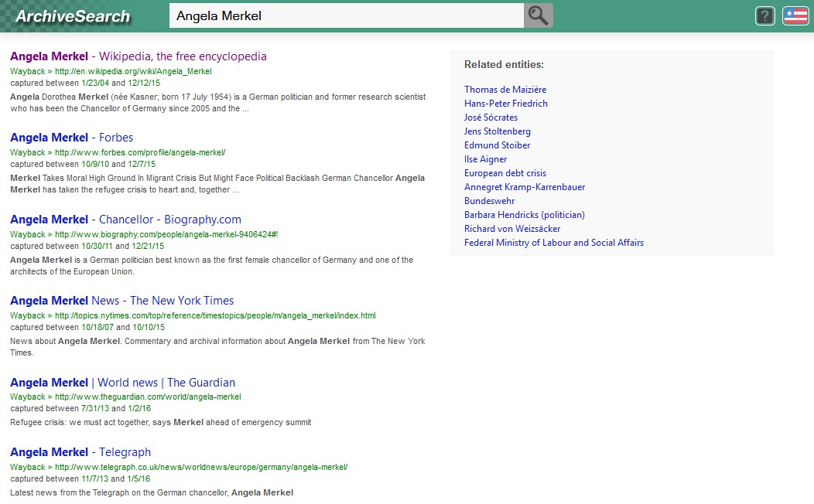
Task: Click the magnifying glass search button
Action: click(539, 15)
